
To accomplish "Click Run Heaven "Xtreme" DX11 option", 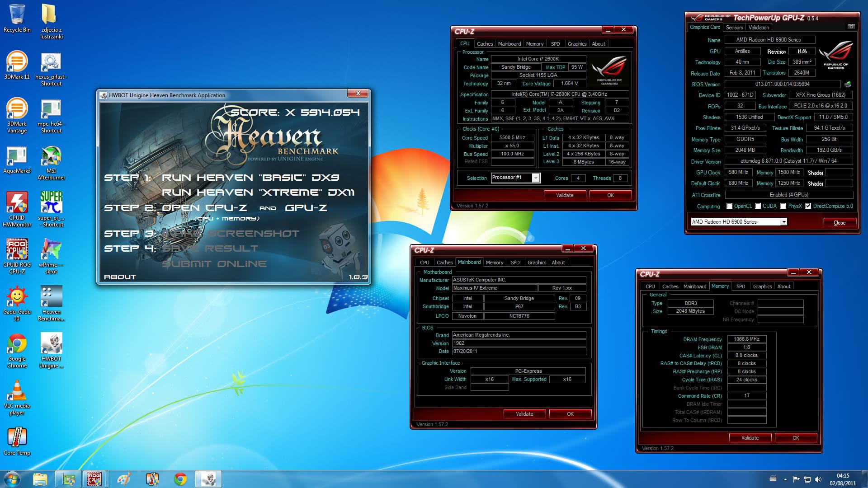I will coord(258,192).
